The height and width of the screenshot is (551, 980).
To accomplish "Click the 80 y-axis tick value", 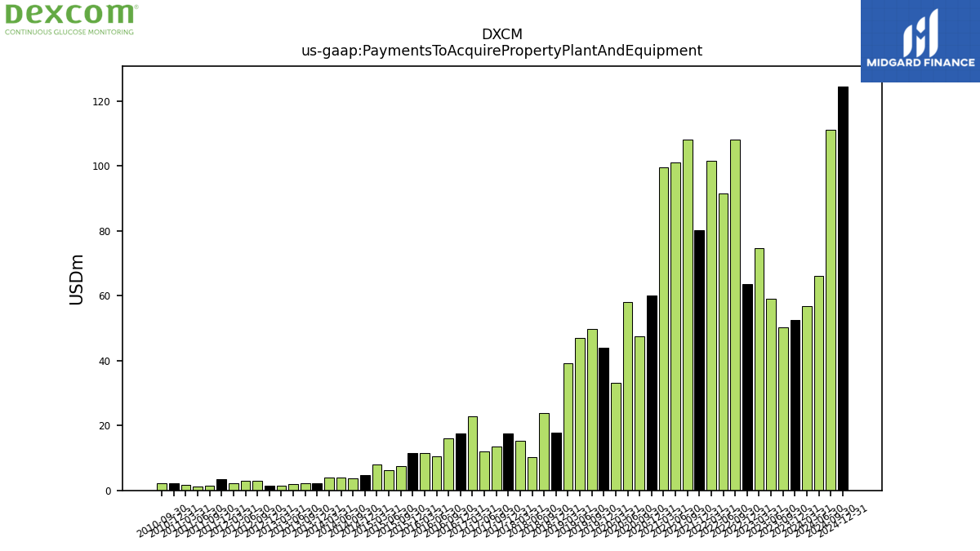I will click(105, 232).
